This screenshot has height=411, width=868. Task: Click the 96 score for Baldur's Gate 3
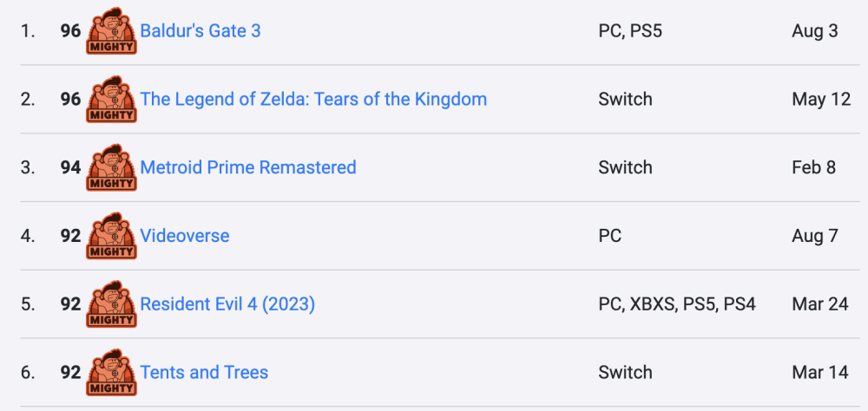point(70,31)
